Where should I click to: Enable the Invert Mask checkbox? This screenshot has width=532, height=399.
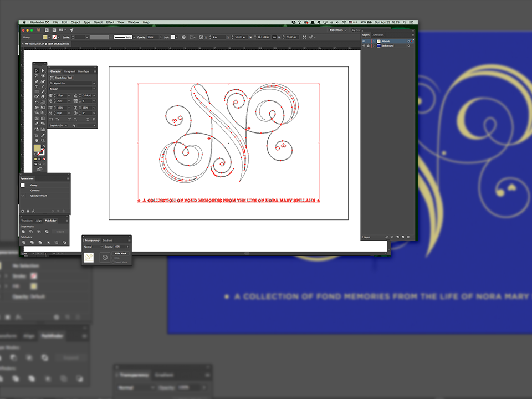(x=113, y=262)
